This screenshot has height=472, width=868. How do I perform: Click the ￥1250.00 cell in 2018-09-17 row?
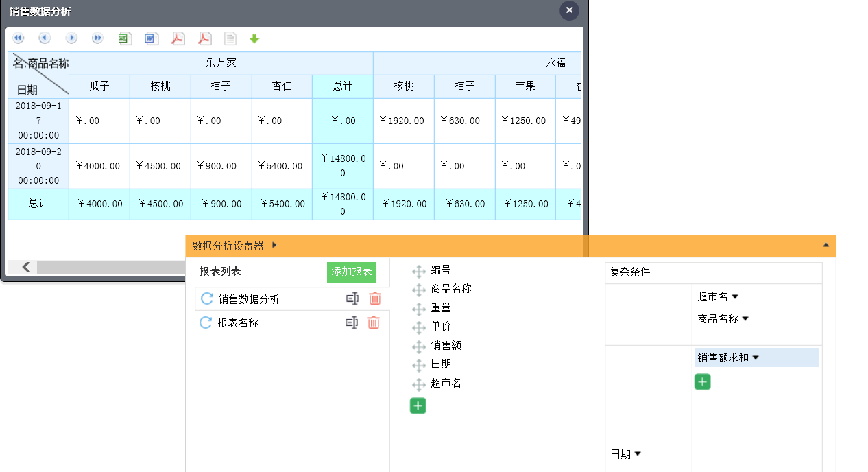click(x=525, y=121)
